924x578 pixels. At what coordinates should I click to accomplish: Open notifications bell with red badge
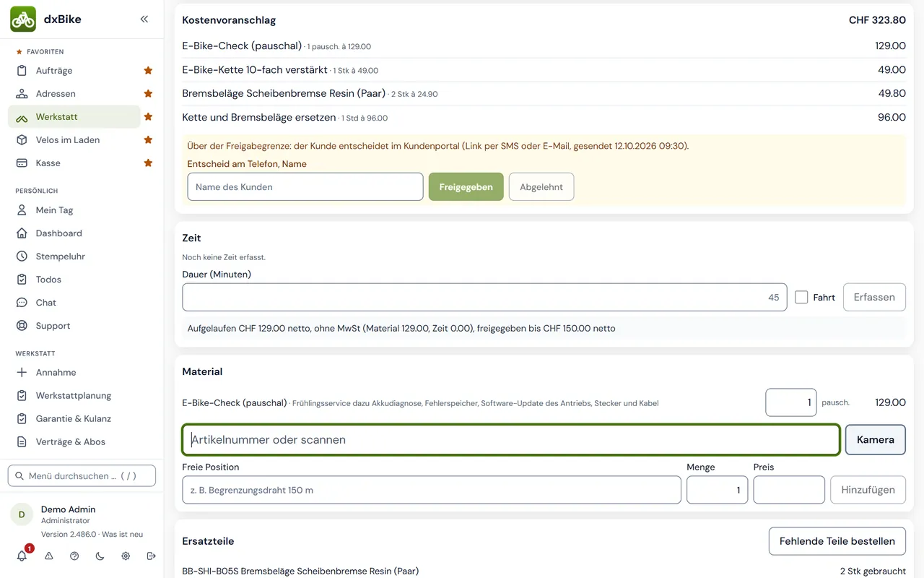[x=22, y=556]
